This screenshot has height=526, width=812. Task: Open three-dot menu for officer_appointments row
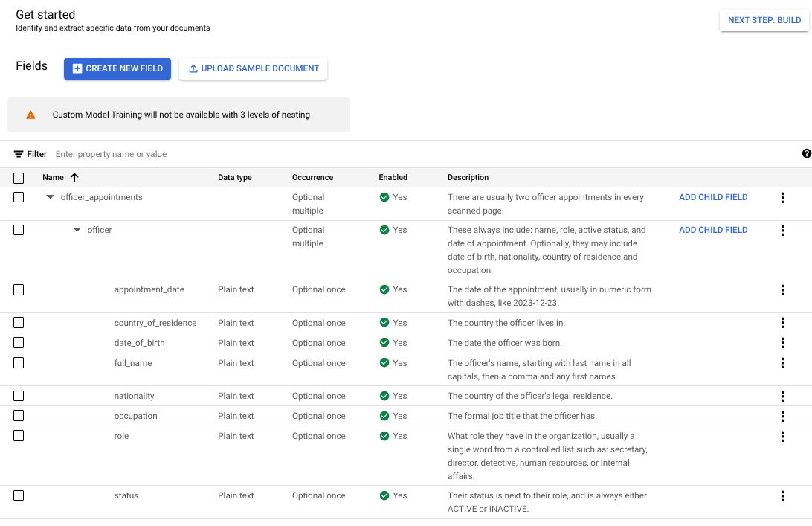782,198
